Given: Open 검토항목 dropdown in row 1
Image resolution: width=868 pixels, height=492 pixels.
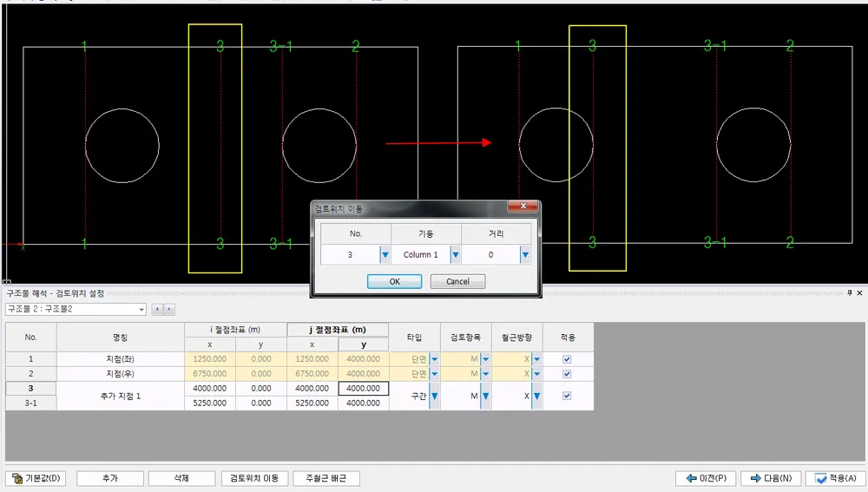Looking at the screenshot, I should click(x=485, y=359).
